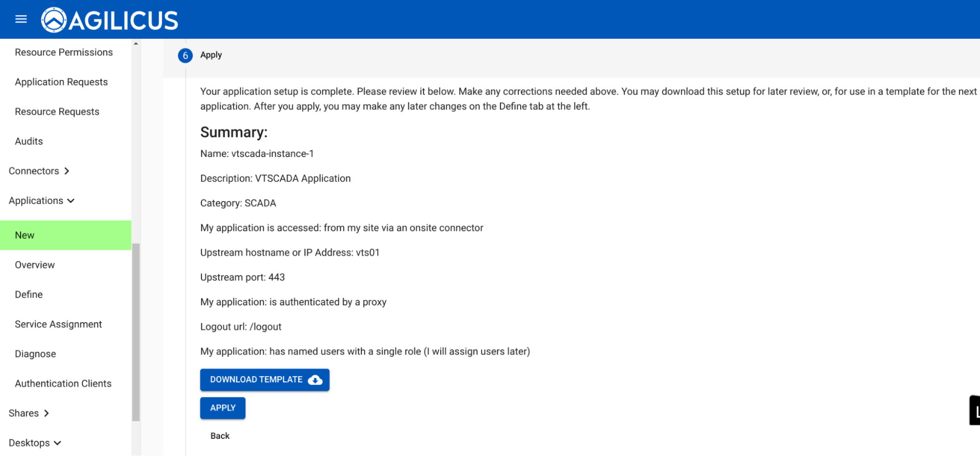Open the Audits page
This screenshot has width=980, height=456.
coord(29,141)
